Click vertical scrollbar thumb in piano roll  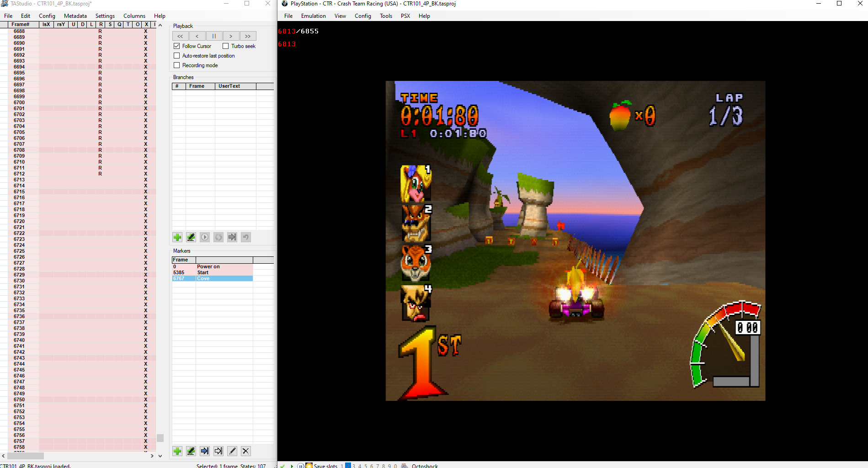pyautogui.click(x=160, y=438)
